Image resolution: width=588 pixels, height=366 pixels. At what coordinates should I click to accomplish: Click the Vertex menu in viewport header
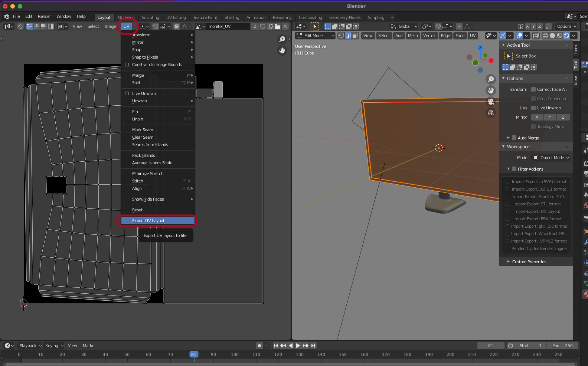[x=429, y=36]
